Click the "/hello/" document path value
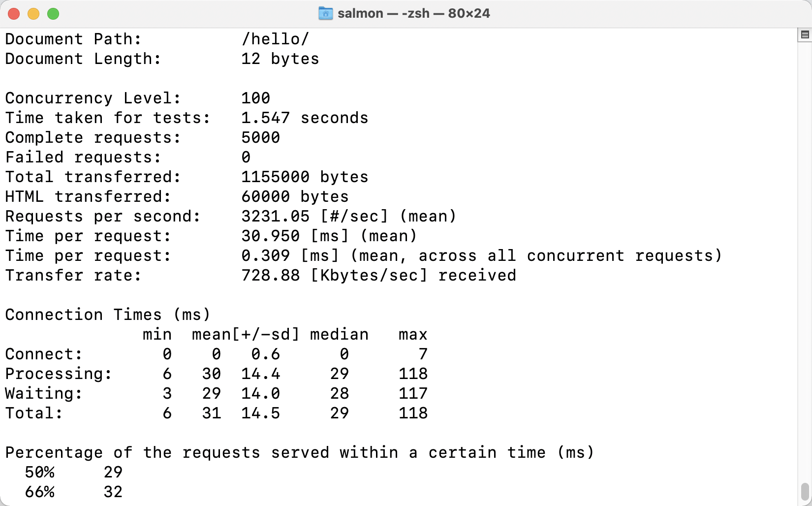This screenshot has height=506, width=812. tap(275, 39)
